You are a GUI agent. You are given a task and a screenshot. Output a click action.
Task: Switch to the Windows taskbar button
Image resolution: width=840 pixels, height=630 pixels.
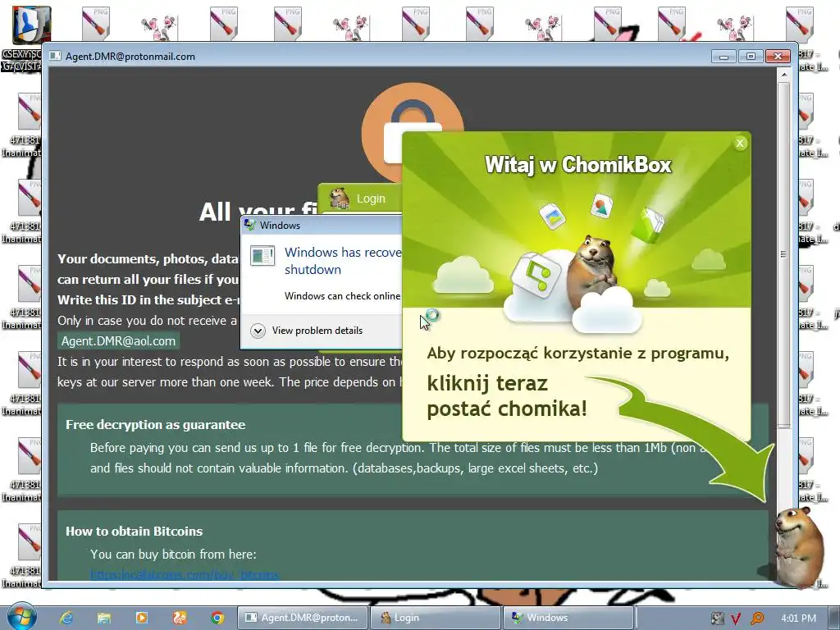tap(568, 618)
